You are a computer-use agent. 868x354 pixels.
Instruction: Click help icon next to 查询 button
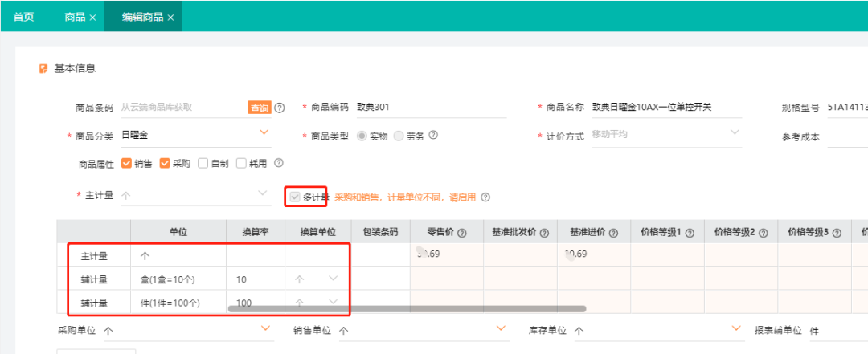point(280,108)
